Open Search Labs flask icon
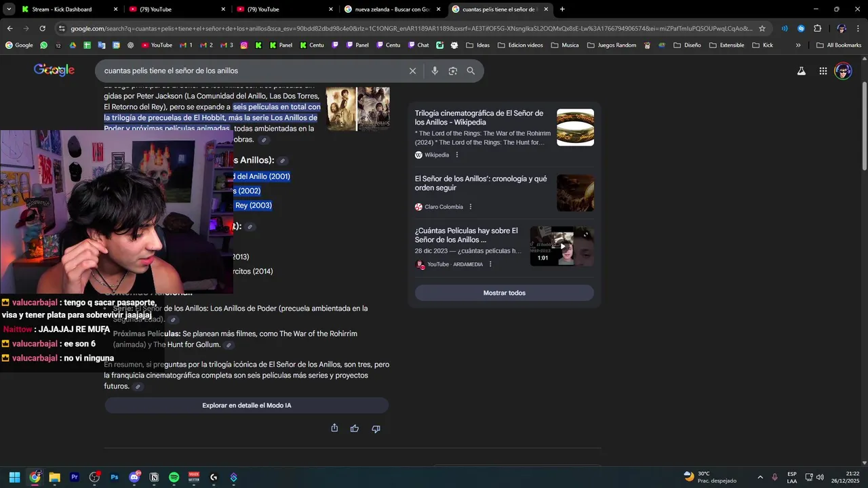The width and height of the screenshot is (868, 488). click(x=802, y=70)
